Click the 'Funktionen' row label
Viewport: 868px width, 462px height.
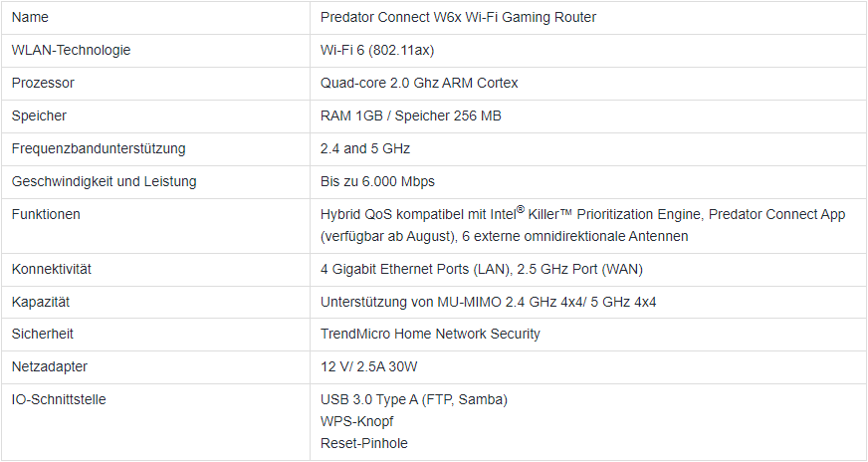(x=46, y=214)
